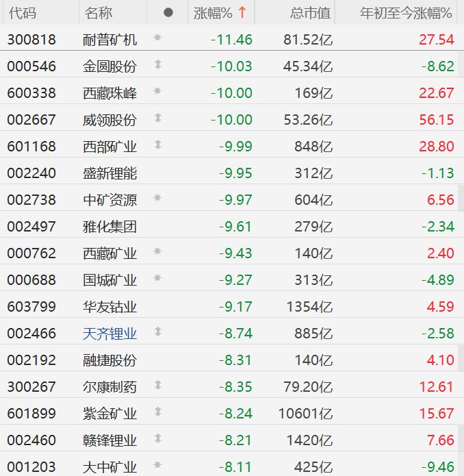
Task: Click the up-down arrow icon beside 西部矿业
Action: (x=157, y=145)
